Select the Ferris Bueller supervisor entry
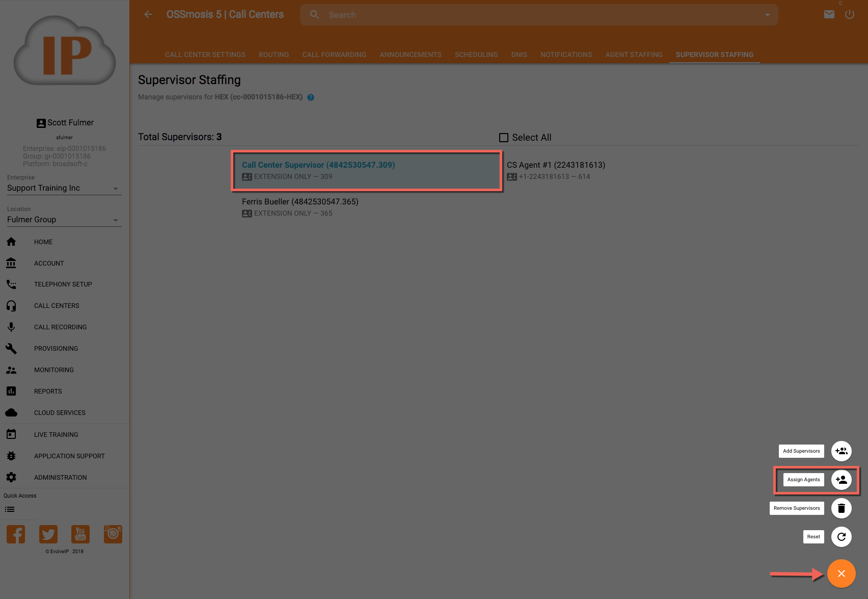 pos(300,207)
